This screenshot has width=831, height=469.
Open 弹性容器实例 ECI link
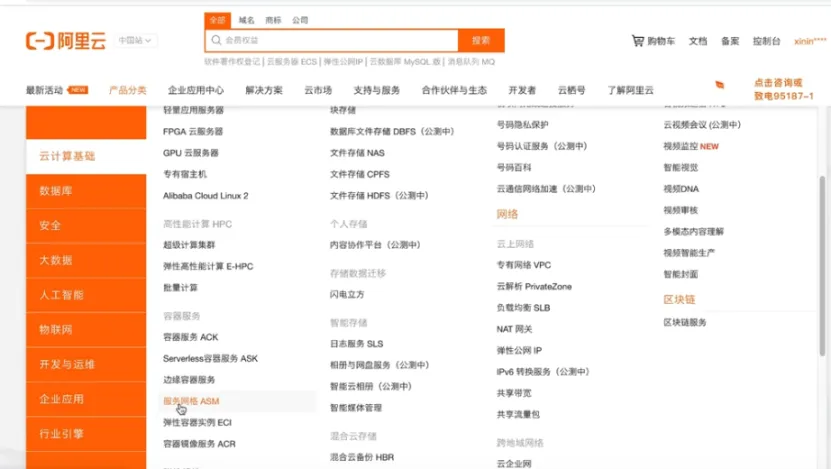coord(197,422)
